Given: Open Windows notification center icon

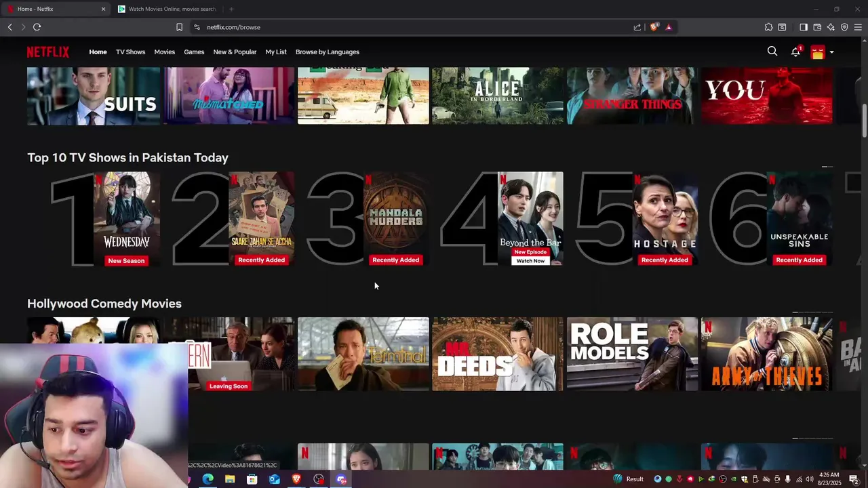Looking at the screenshot, I should click(x=854, y=479).
